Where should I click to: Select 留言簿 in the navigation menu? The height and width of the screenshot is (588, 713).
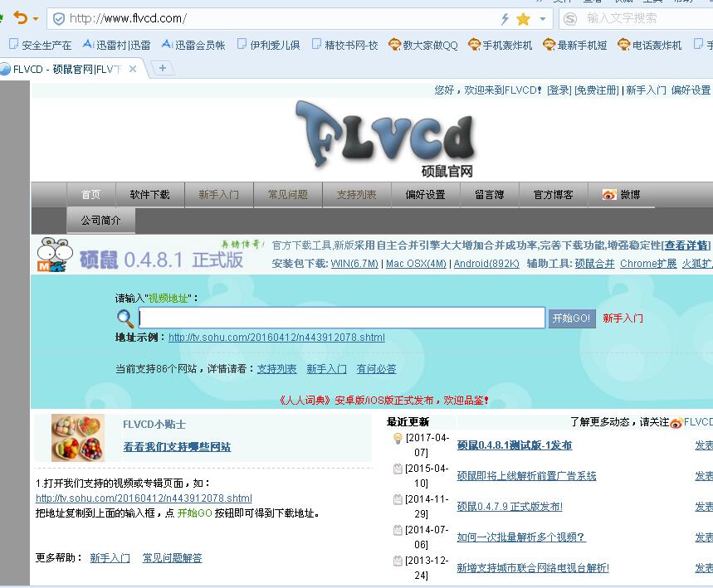(490, 195)
